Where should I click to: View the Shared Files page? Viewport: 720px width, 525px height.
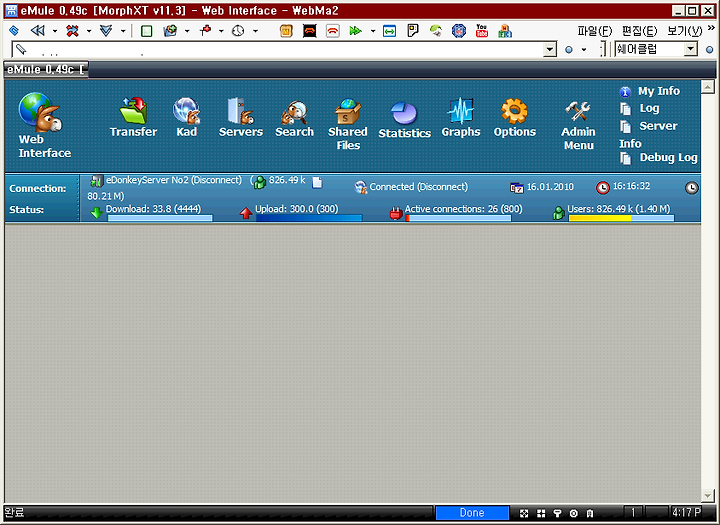348,124
